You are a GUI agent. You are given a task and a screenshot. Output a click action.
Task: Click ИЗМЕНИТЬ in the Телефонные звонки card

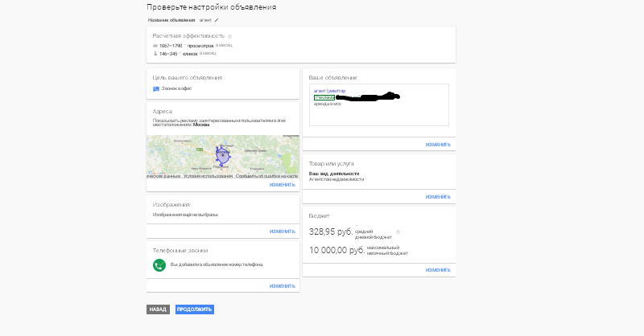(283, 286)
